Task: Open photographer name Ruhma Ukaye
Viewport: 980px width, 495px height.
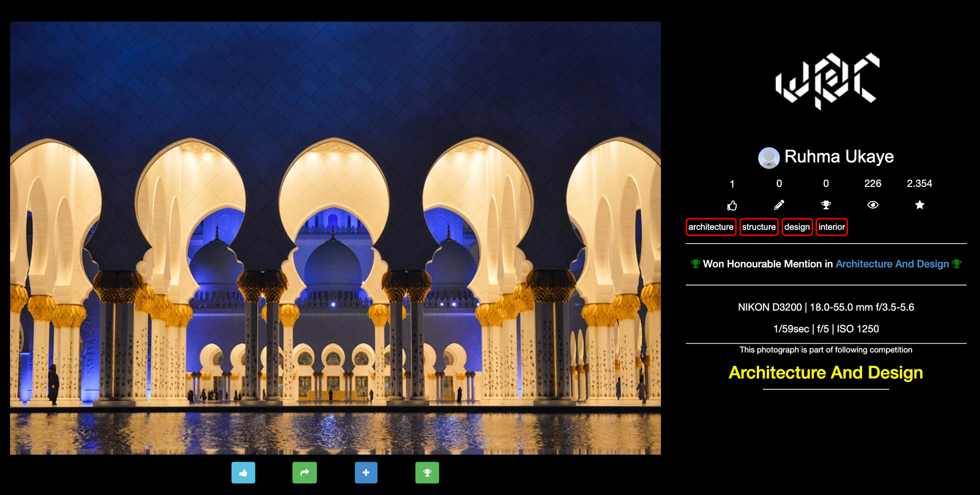Action: (x=839, y=156)
